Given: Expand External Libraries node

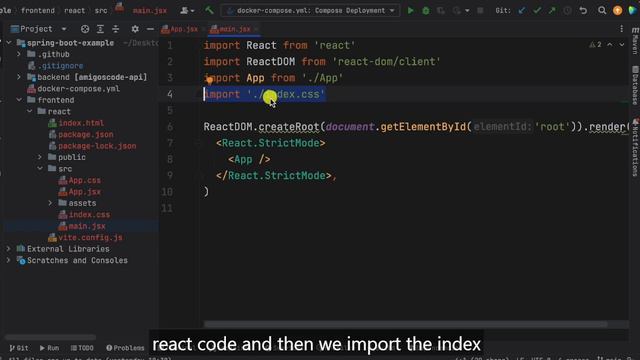Looking at the screenshot, I should (8, 249).
